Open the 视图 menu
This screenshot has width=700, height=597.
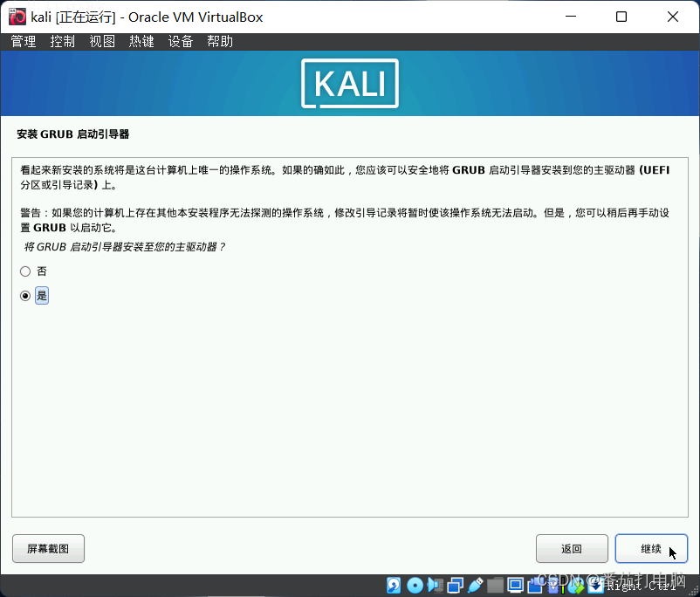pos(102,42)
